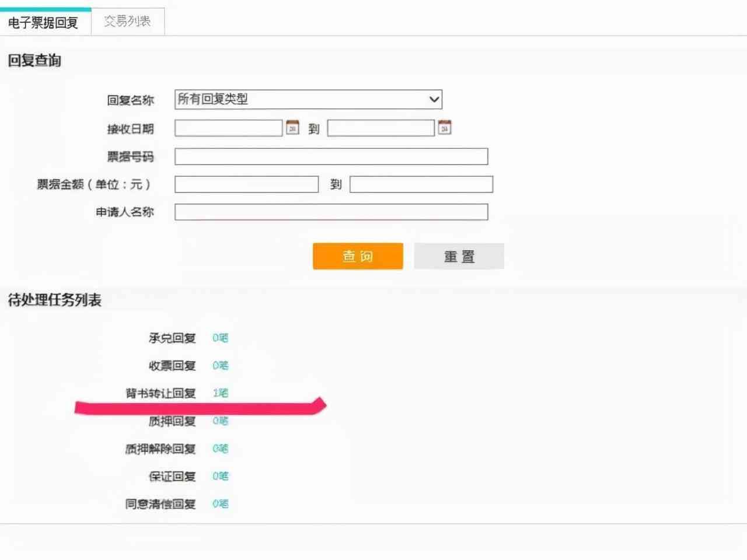
Task: Click the 0笔 count beside 质押解除回复
Action: pos(219,449)
